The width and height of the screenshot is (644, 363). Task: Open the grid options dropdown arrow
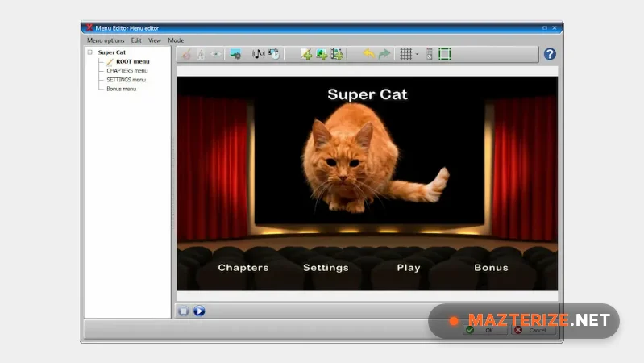(x=417, y=54)
